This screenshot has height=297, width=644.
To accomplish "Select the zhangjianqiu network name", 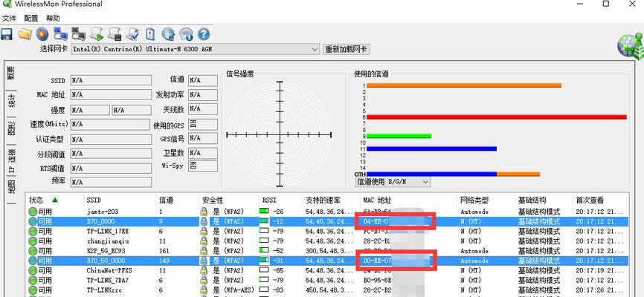I will [x=108, y=241].
